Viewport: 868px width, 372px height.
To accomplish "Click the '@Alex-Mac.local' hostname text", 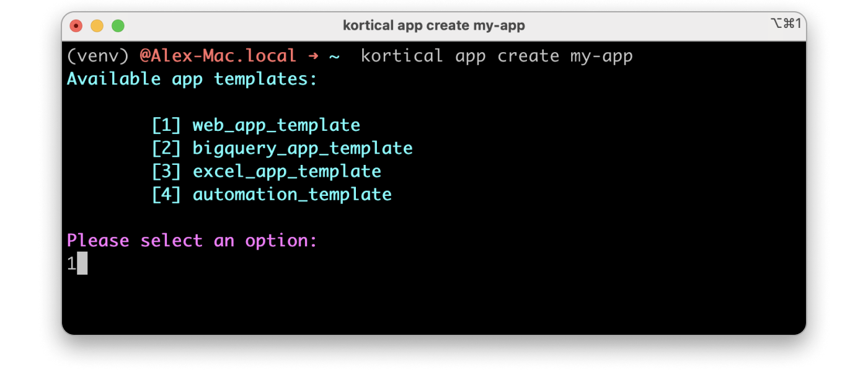I will (218, 55).
